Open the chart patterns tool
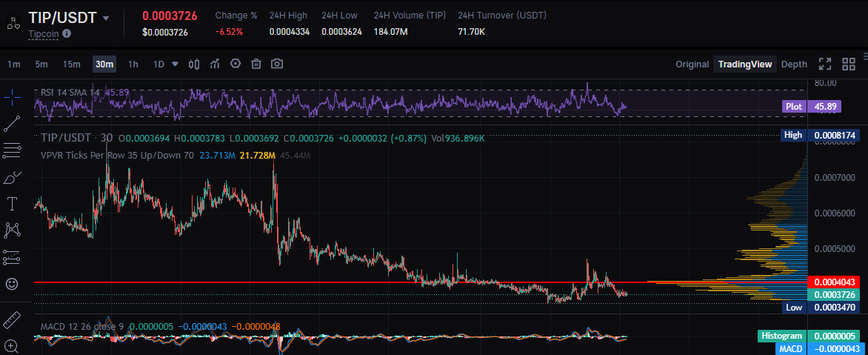868x355 pixels. [12, 230]
